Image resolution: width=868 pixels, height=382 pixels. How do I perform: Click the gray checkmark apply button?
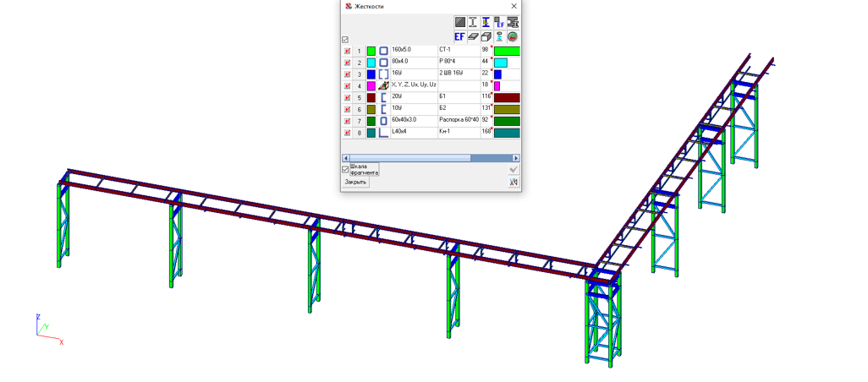click(514, 169)
